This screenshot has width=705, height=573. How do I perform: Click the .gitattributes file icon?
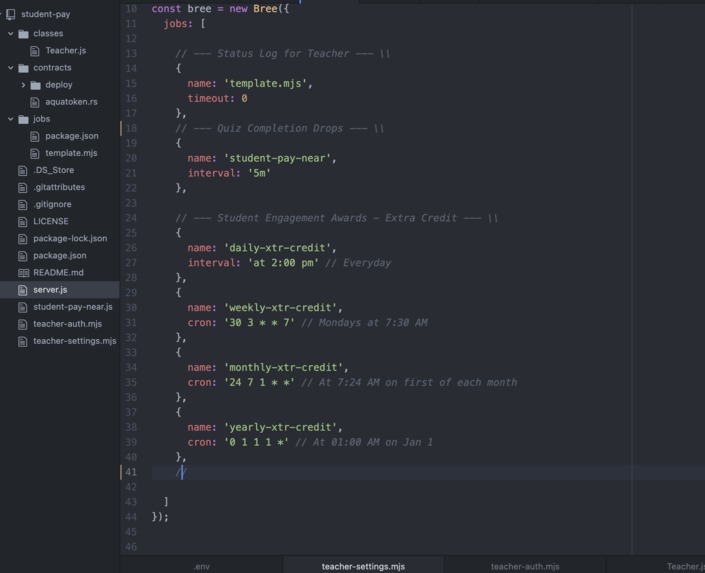point(22,188)
